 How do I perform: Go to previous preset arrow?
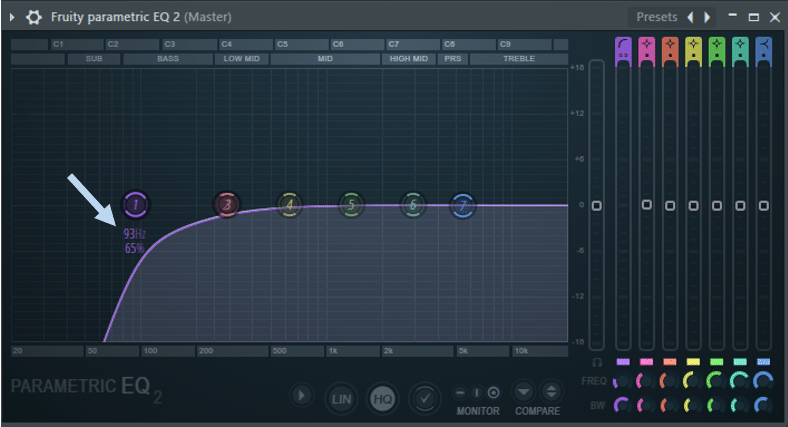(691, 17)
